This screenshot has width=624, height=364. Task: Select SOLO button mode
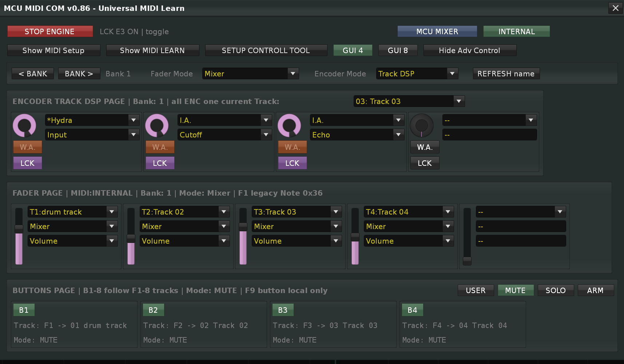[556, 291]
